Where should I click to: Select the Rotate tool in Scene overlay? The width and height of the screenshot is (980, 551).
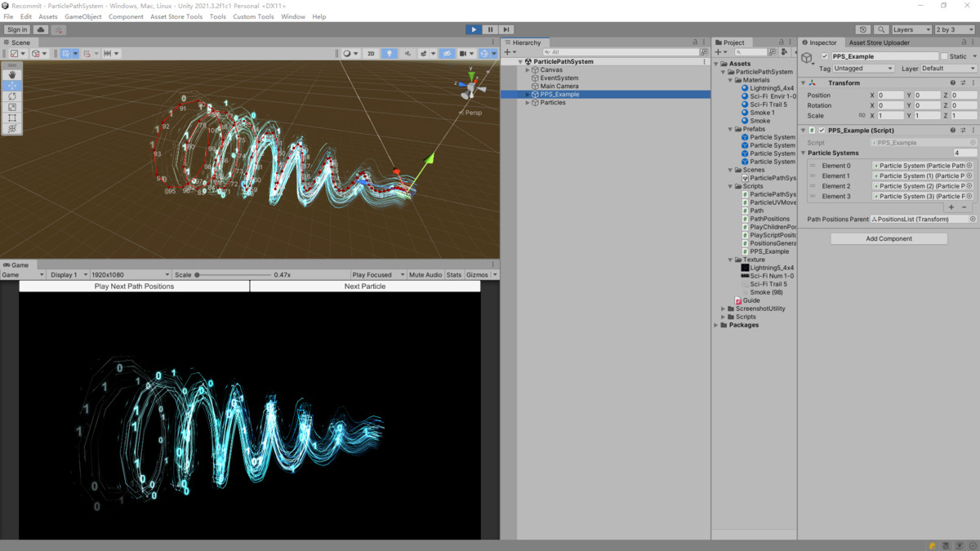[x=12, y=96]
